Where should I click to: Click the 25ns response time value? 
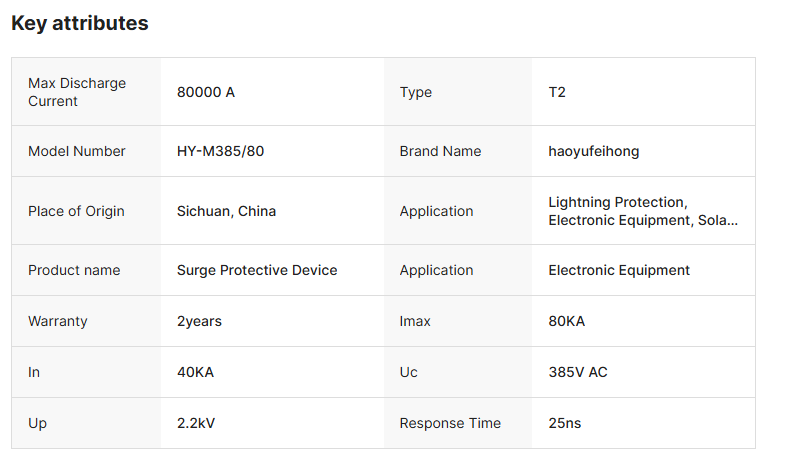565,423
